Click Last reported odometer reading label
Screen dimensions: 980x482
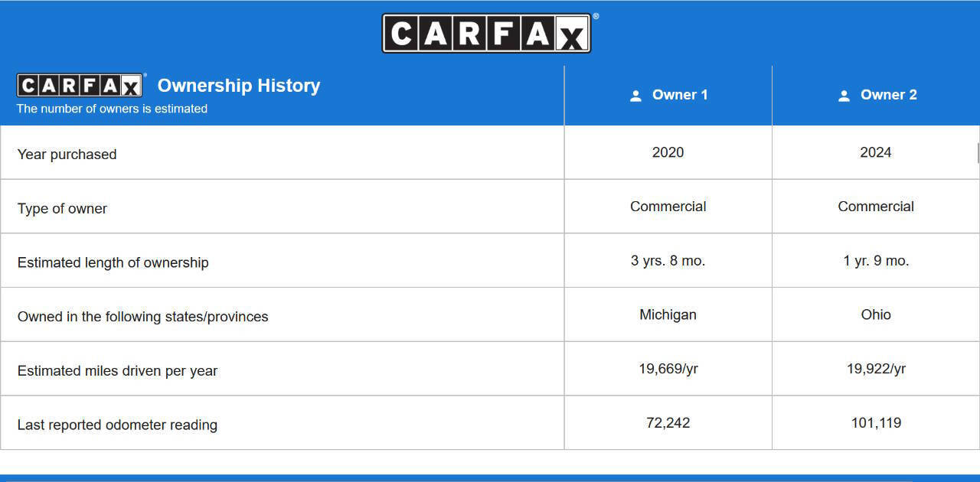(117, 425)
